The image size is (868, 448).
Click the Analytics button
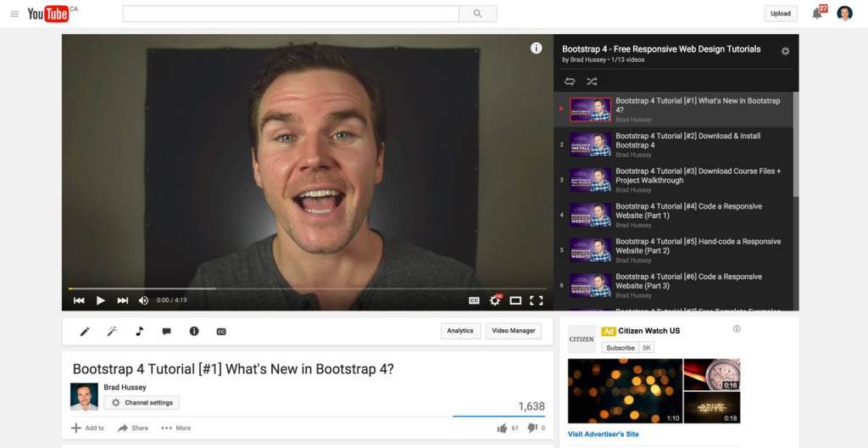pyautogui.click(x=460, y=331)
